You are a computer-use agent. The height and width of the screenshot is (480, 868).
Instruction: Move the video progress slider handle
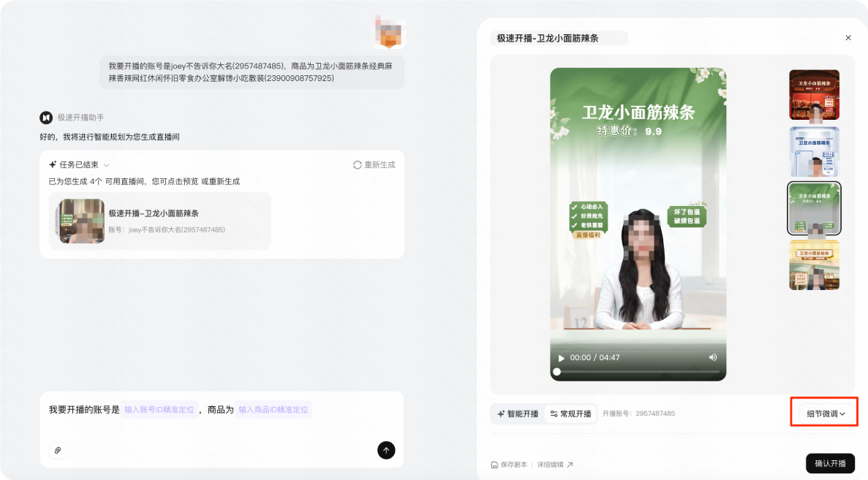557,372
